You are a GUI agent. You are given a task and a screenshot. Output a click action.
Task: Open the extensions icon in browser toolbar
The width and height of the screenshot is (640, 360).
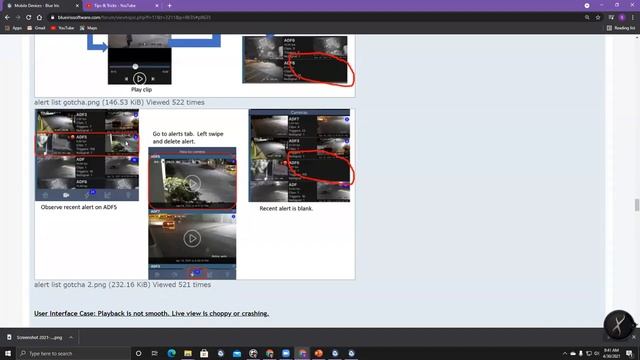[611, 18]
